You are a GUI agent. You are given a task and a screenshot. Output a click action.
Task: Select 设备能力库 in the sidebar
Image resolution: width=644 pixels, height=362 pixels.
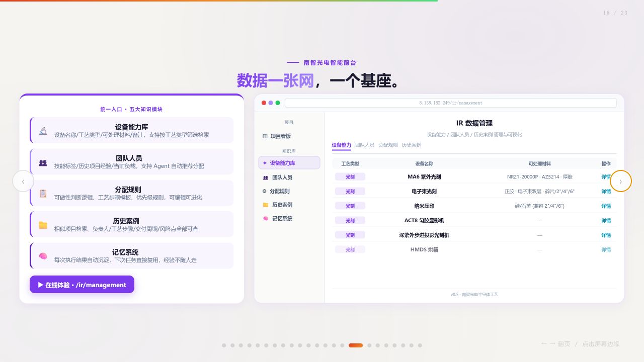point(289,163)
